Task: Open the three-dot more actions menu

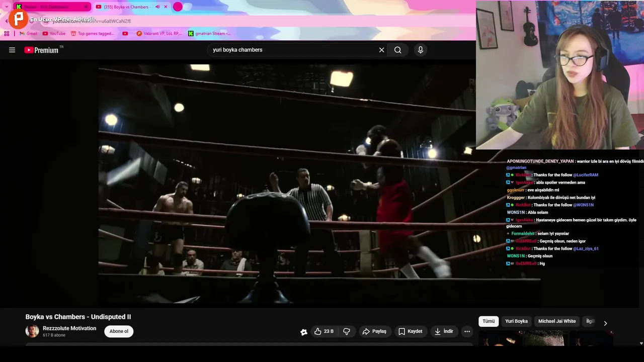Action: (x=467, y=331)
